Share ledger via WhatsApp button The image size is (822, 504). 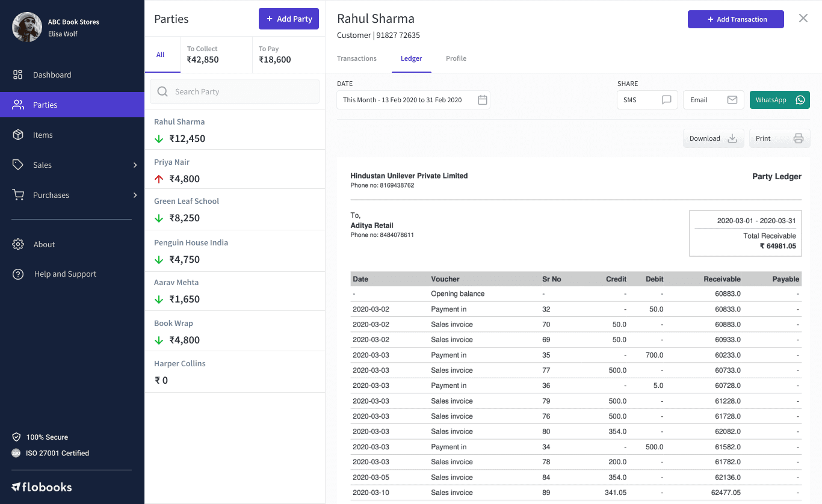(780, 100)
